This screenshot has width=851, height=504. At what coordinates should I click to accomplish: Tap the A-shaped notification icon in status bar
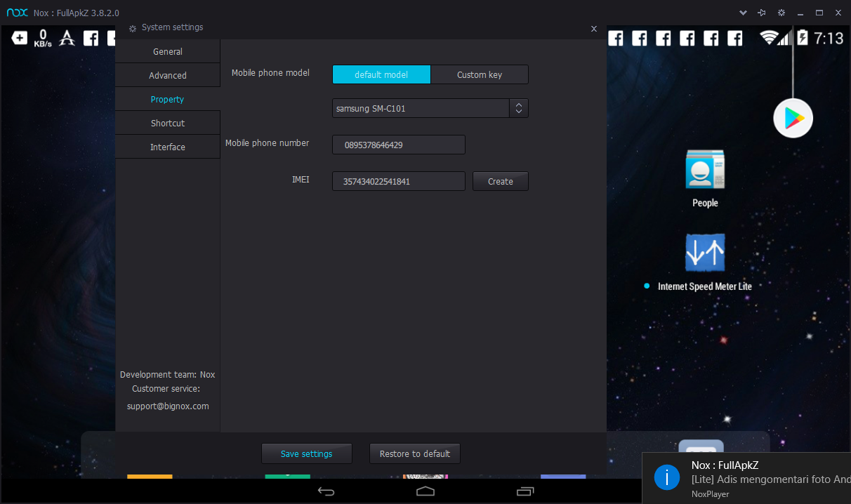67,38
